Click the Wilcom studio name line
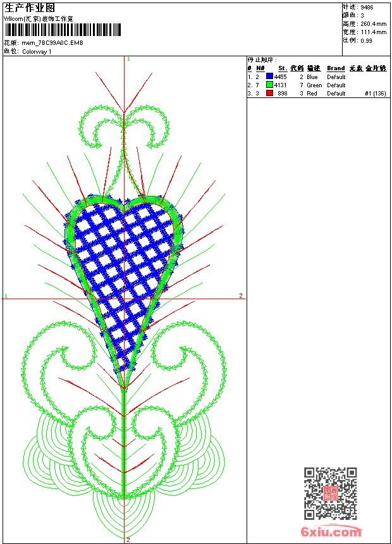The height and width of the screenshot is (544, 392). (38, 19)
